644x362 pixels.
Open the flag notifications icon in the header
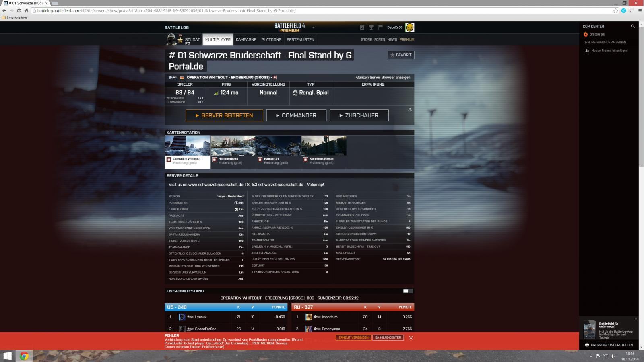tap(380, 27)
